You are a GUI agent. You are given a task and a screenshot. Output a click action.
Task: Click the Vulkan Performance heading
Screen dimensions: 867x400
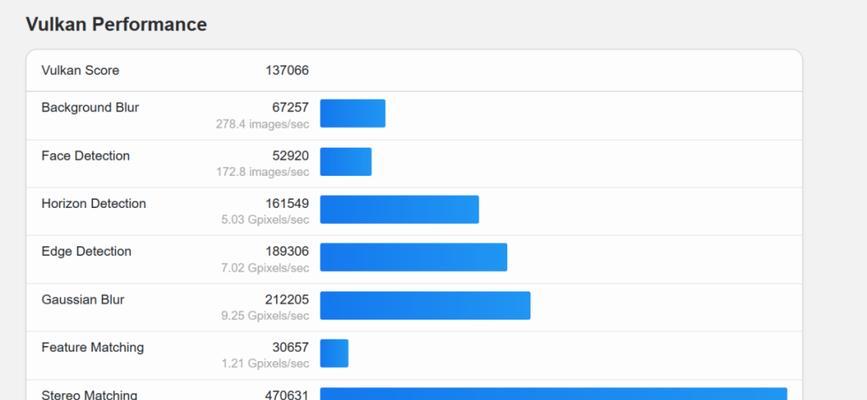[116, 24]
